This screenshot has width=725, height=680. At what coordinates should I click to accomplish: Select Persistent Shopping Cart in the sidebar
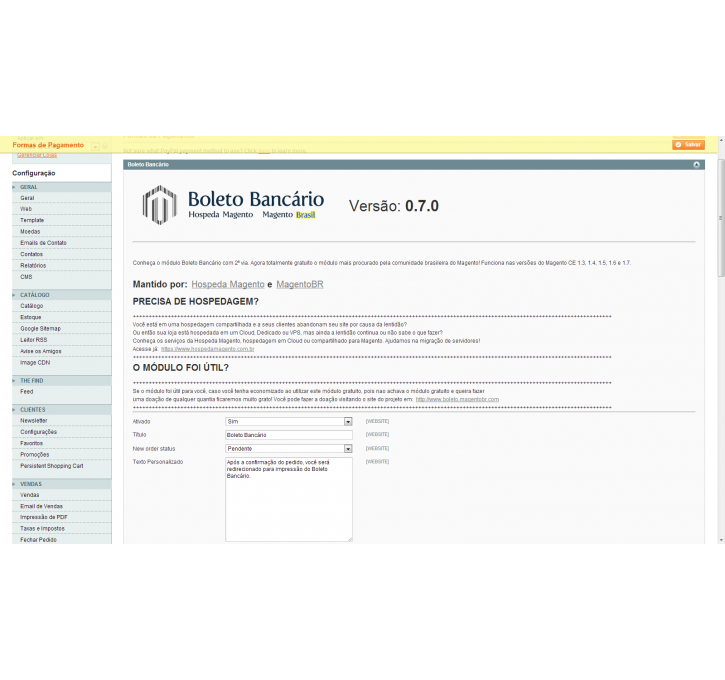[x=61, y=466]
